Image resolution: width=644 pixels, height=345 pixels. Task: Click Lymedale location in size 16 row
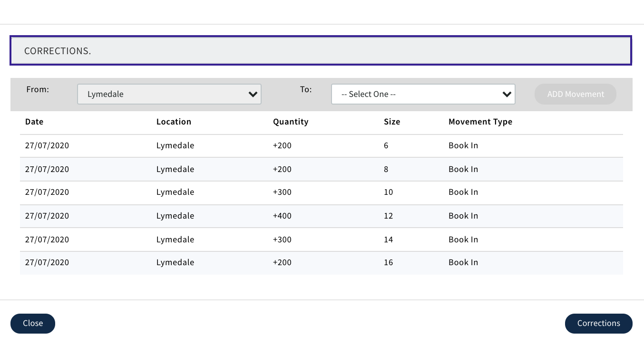tap(175, 262)
